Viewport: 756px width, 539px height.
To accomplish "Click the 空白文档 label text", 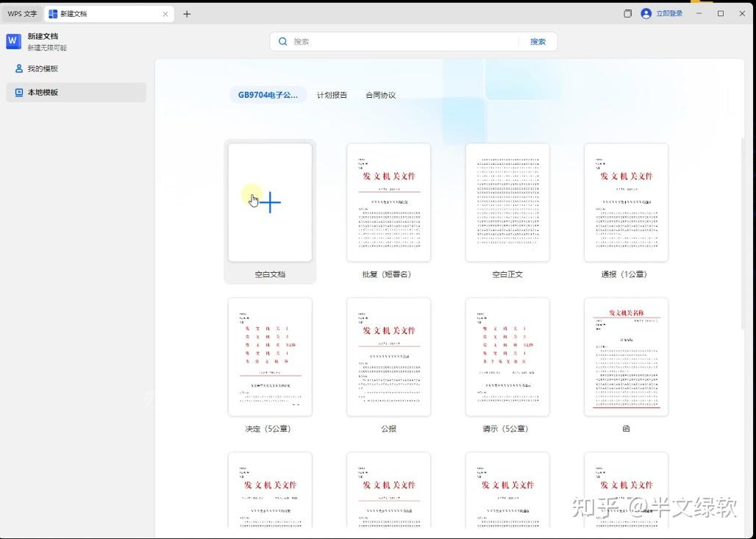I will pos(270,274).
